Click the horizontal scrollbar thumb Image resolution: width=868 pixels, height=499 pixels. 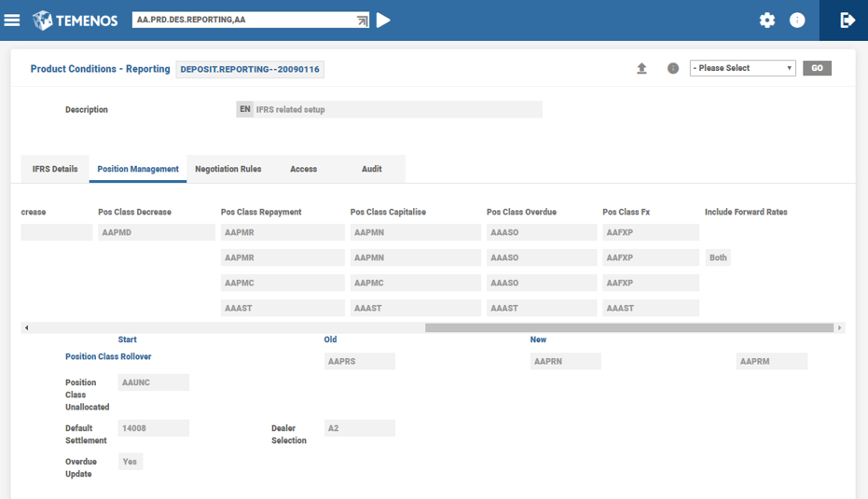pyautogui.click(x=628, y=327)
